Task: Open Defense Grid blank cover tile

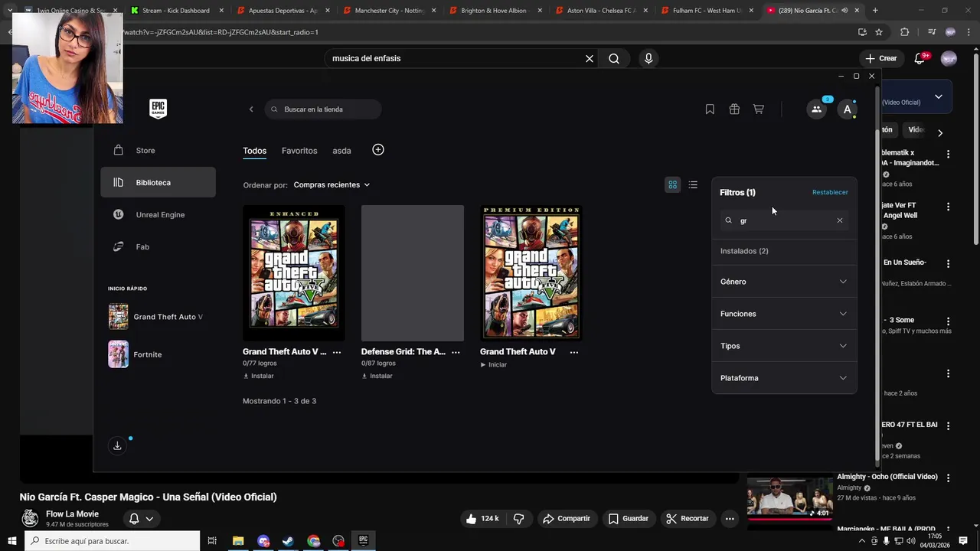Action: (413, 273)
